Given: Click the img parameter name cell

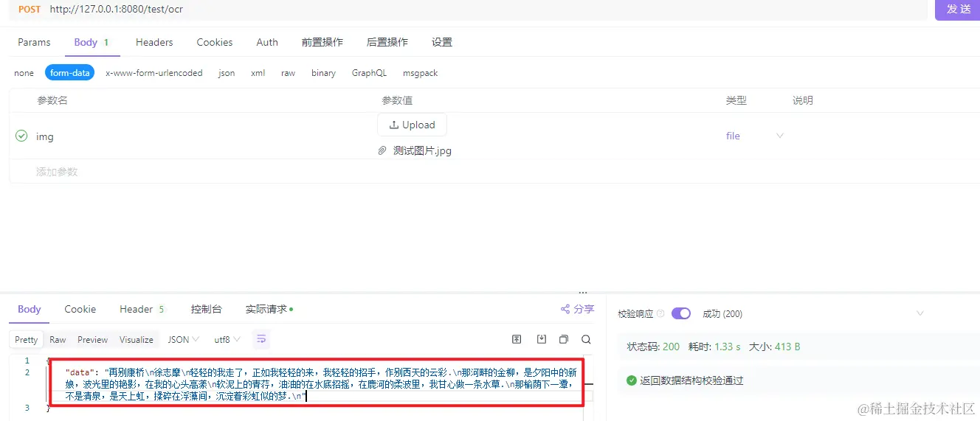Looking at the screenshot, I should coord(45,136).
